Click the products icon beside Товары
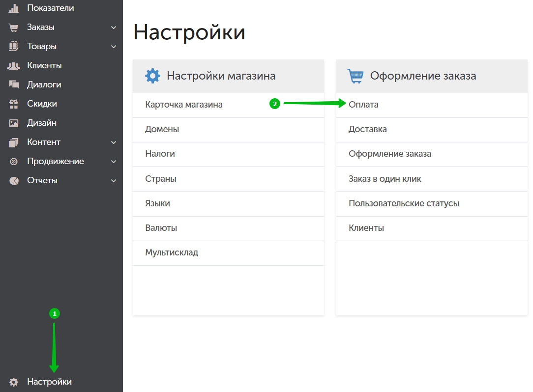The width and height of the screenshot is (533, 392). pyautogui.click(x=14, y=47)
